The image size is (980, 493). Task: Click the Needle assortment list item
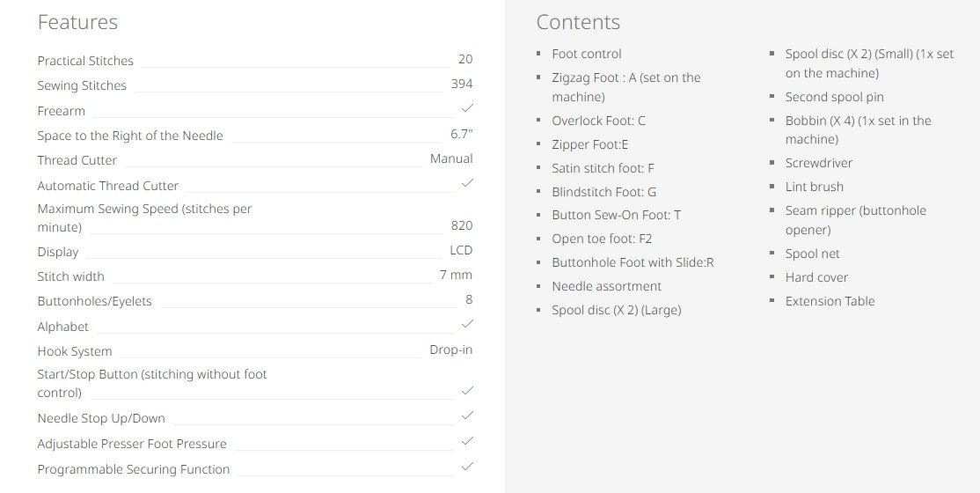coord(606,286)
